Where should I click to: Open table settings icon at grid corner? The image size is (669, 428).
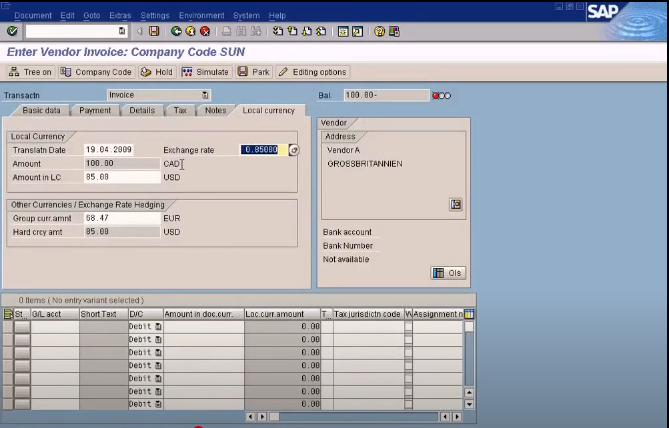469,314
